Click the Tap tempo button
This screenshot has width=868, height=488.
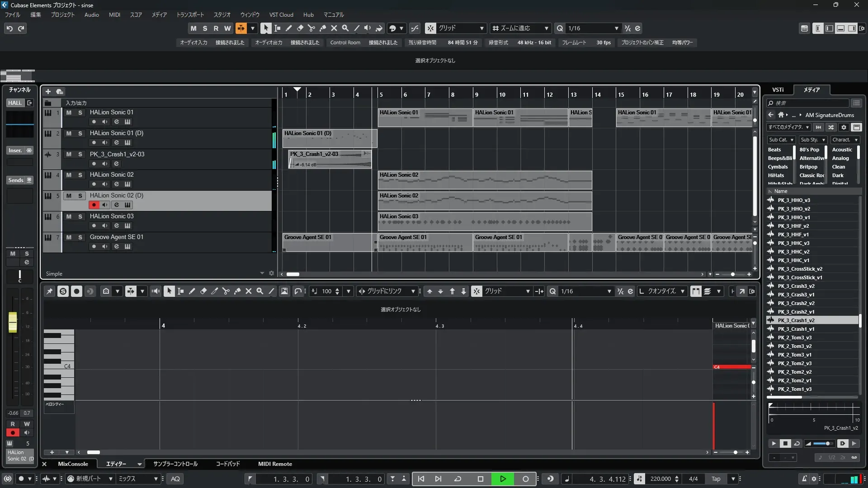pos(716,479)
